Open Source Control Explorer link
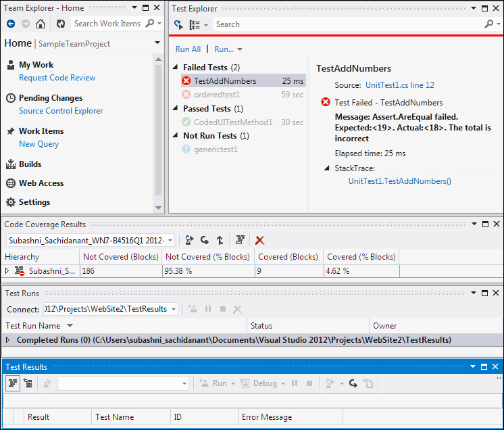 tap(61, 111)
